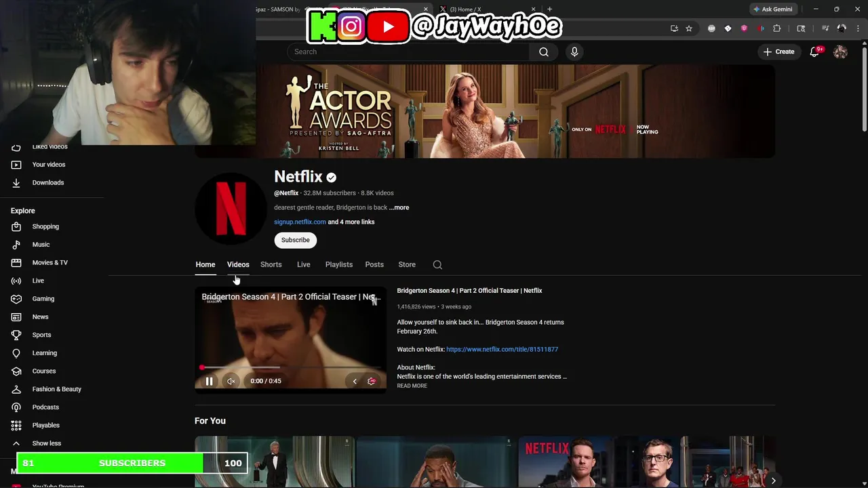Click 'and 4 more links' text

pos(351,222)
